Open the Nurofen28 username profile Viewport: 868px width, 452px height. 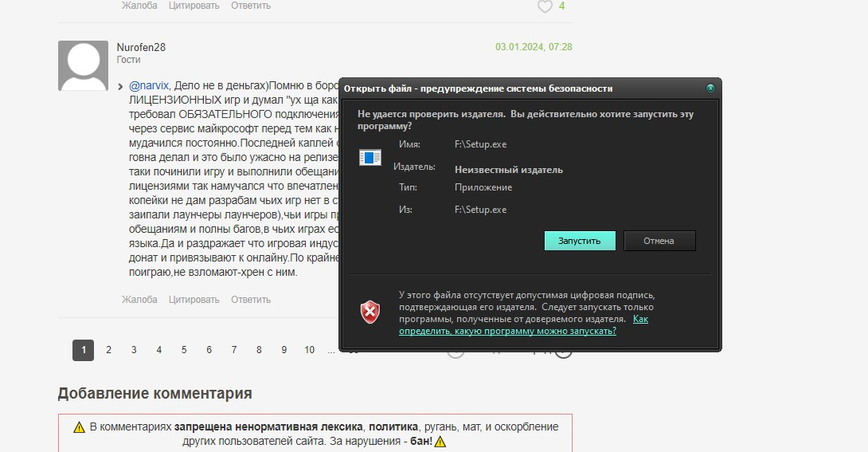(141, 47)
